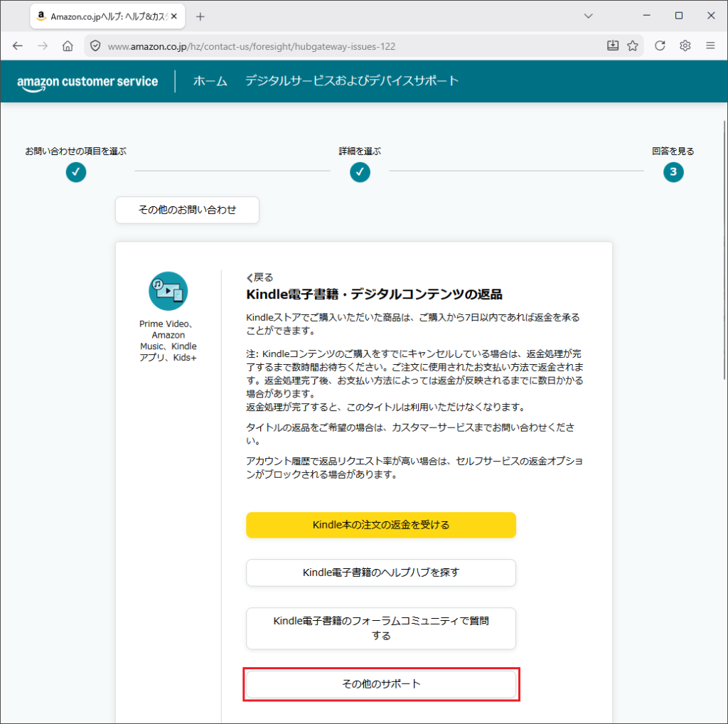
Task: Click the step 3 回答を見る circle
Action: tap(673, 172)
